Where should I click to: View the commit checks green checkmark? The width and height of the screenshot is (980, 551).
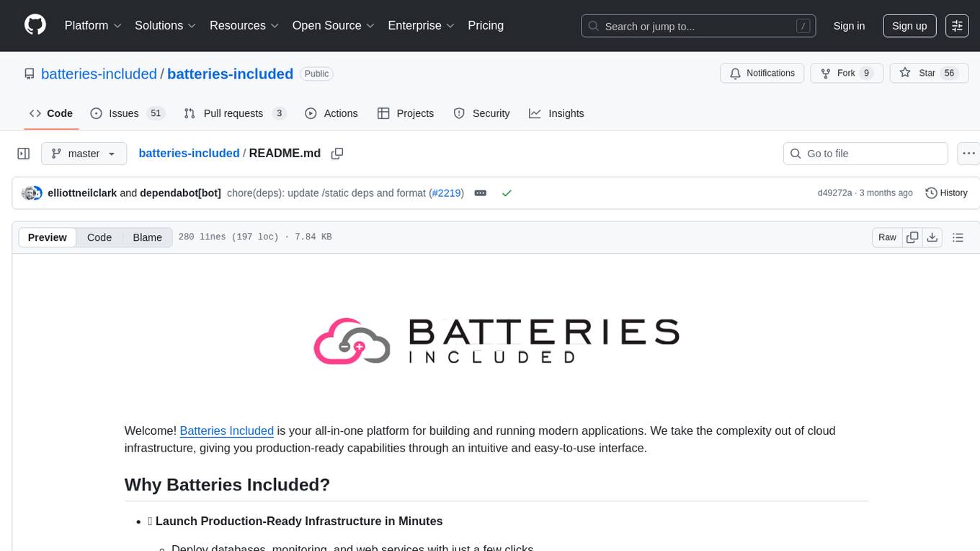(507, 193)
